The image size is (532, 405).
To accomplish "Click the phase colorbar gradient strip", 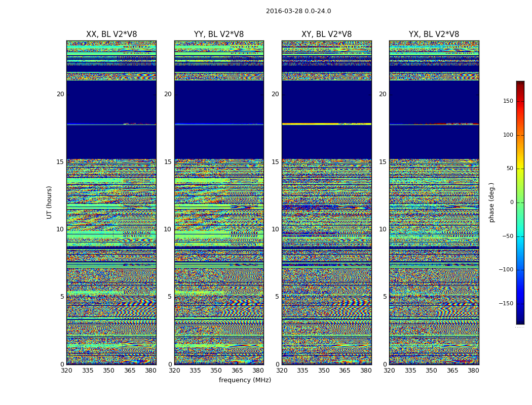I will pos(520,202).
